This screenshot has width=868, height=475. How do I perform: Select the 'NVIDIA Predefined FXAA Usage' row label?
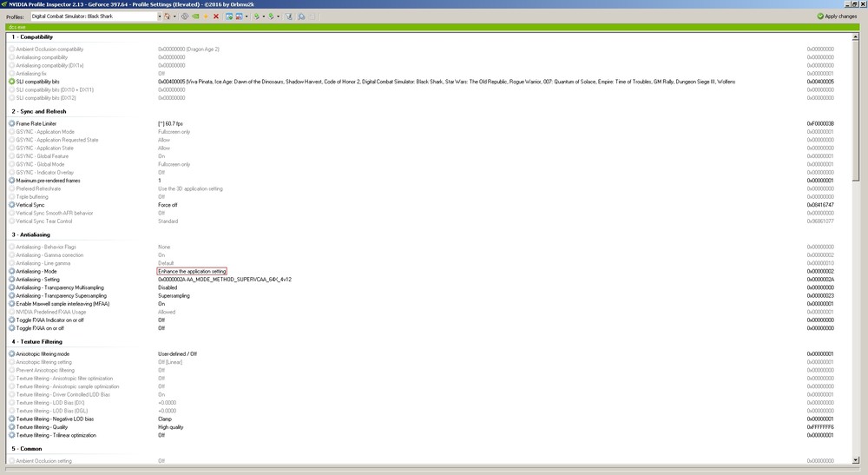tap(51, 312)
